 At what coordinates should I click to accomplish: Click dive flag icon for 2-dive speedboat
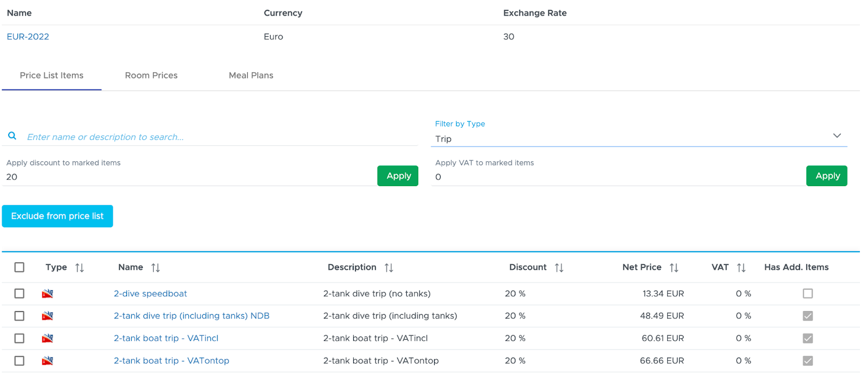tap(48, 294)
